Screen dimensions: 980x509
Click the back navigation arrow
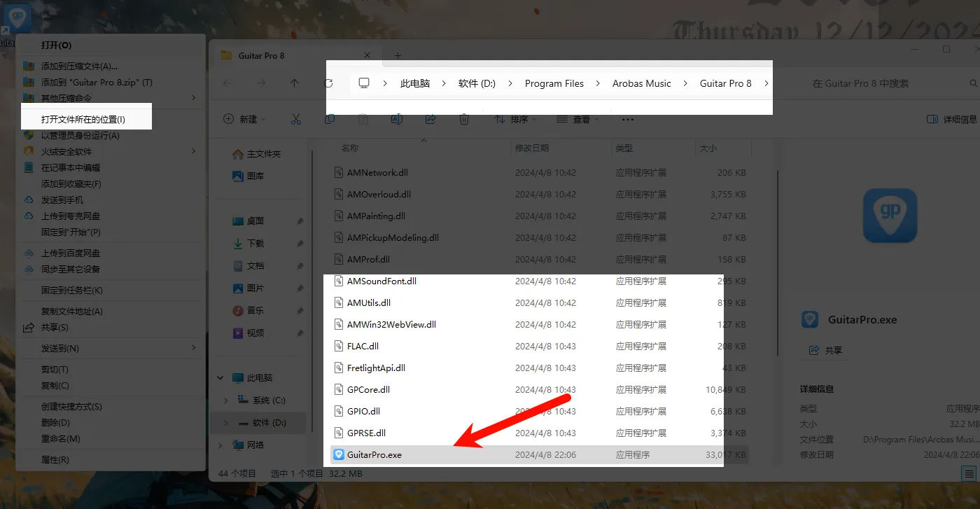(x=227, y=83)
